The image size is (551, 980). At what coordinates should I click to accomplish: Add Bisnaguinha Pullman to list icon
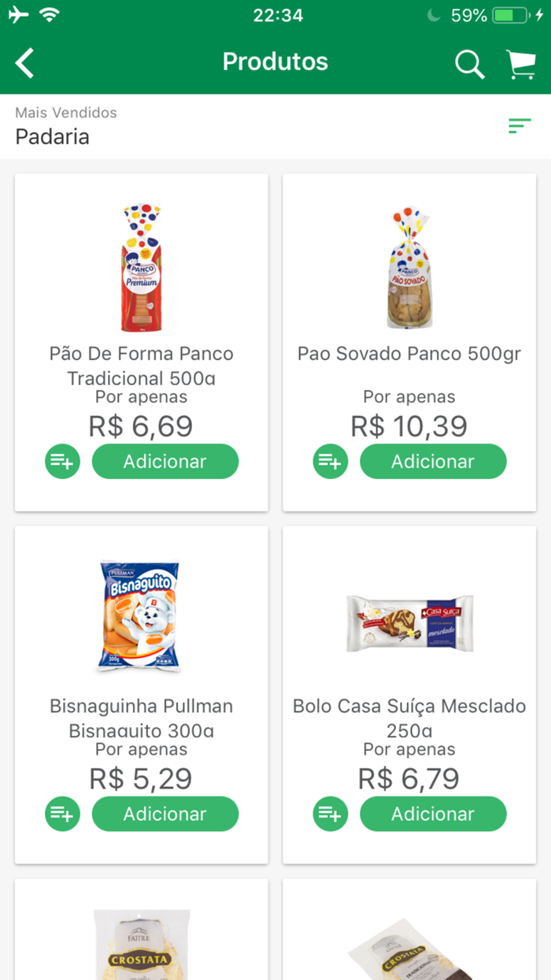(x=62, y=814)
